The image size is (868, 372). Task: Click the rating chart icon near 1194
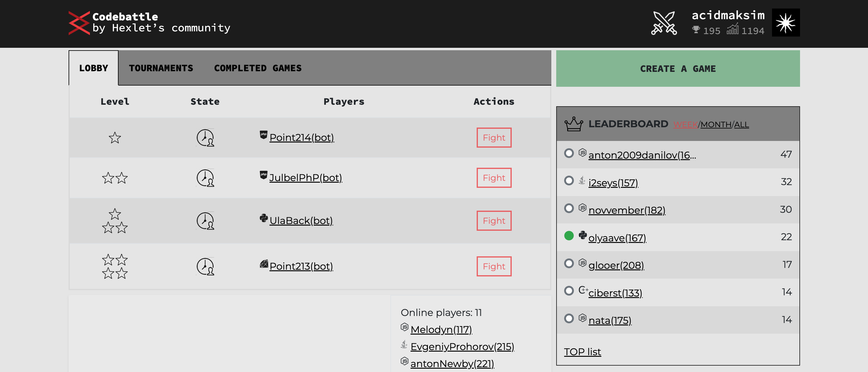733,30
